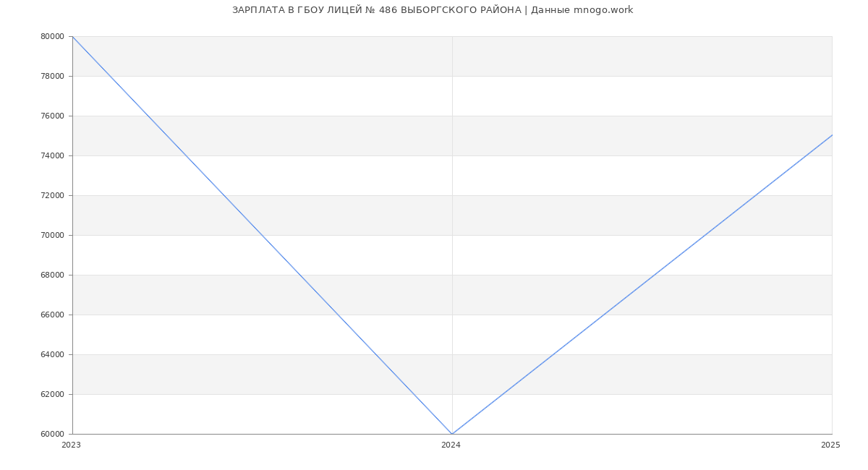Click the line's lowest point at 2024
The image size is (868, 470).
(x=452, y=434)
